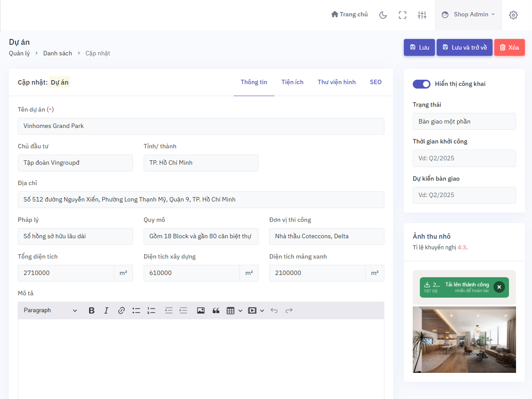The image size is (532, 399).
Task: Open the sliders customization icon
Action: point(422,15)
